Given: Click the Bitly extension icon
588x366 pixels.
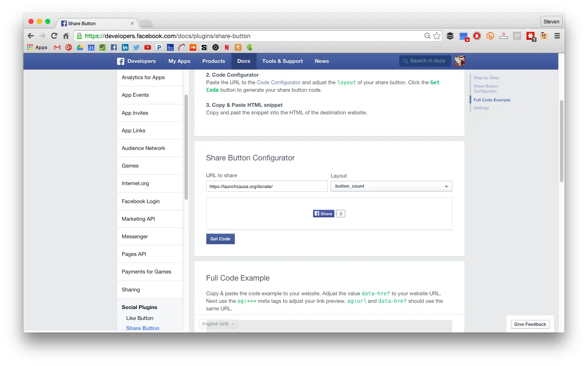Looking at the screenshot, I should click(490, 36).
